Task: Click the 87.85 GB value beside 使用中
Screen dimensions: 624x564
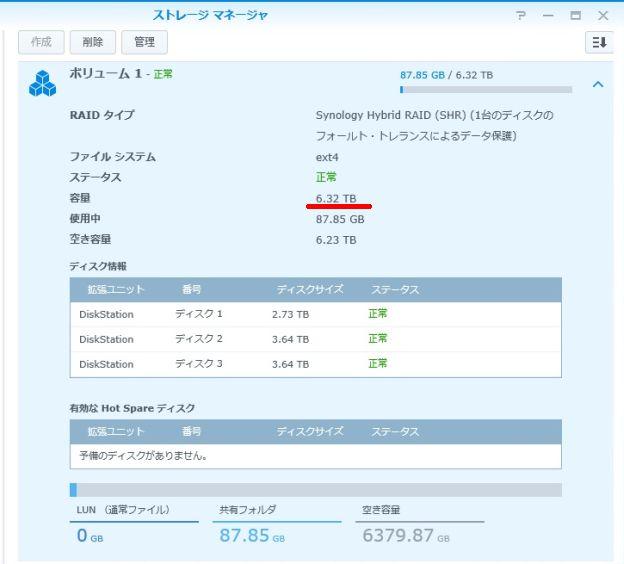Action: (340, 219)
